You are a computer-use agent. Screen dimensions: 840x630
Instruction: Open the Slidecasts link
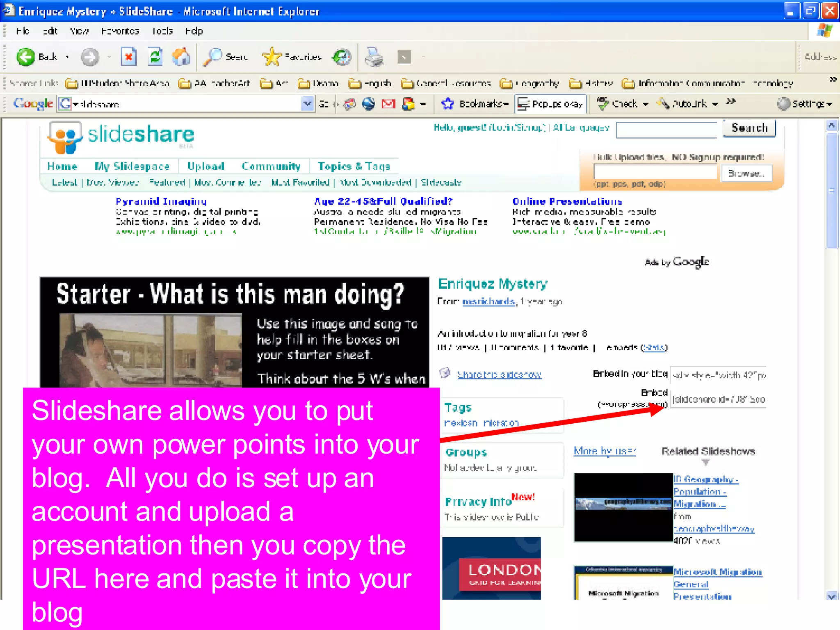441,182
